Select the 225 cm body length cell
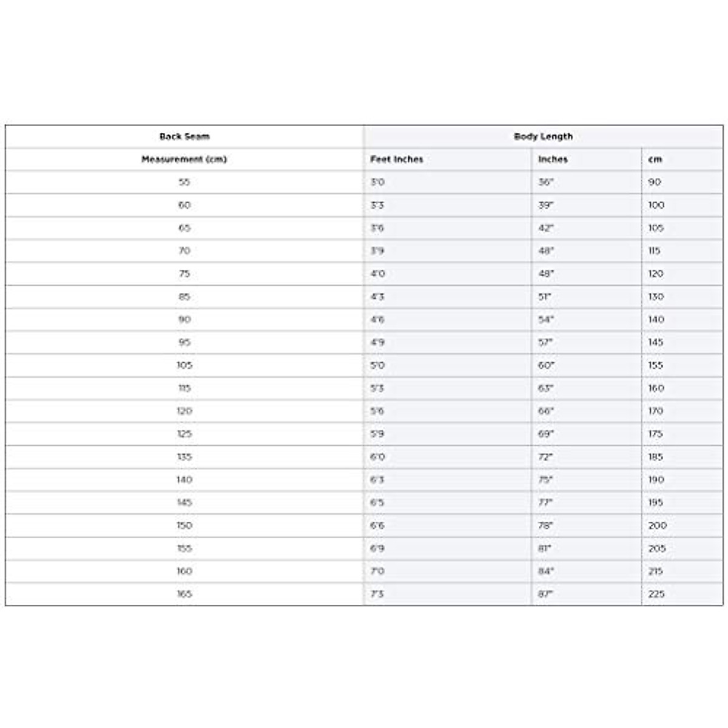Screen dimensions: 728x728 tap(656, 594)
